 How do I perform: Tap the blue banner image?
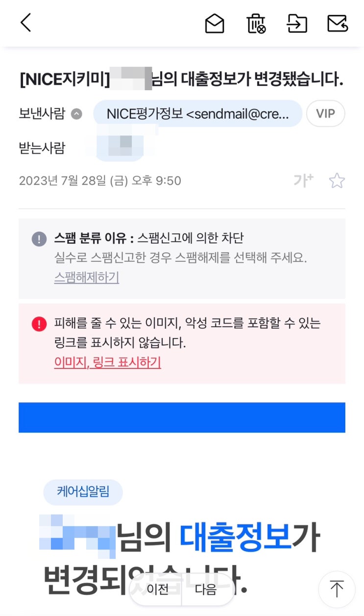coord(182,417)
